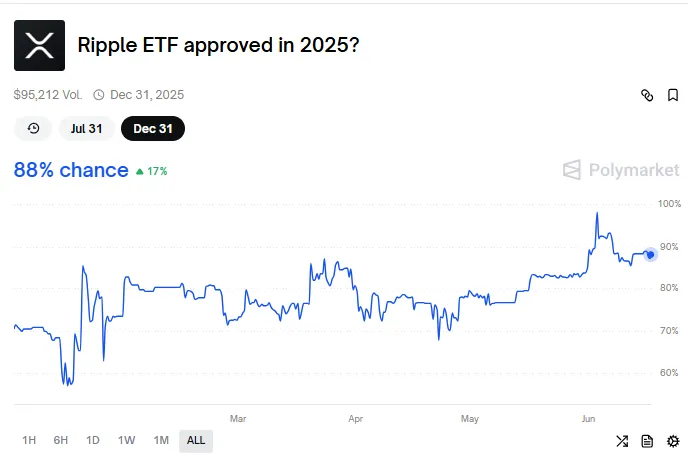
Task: Click the "Ripple ETF approved in 2025?" title
Action: tap(219, 45)
